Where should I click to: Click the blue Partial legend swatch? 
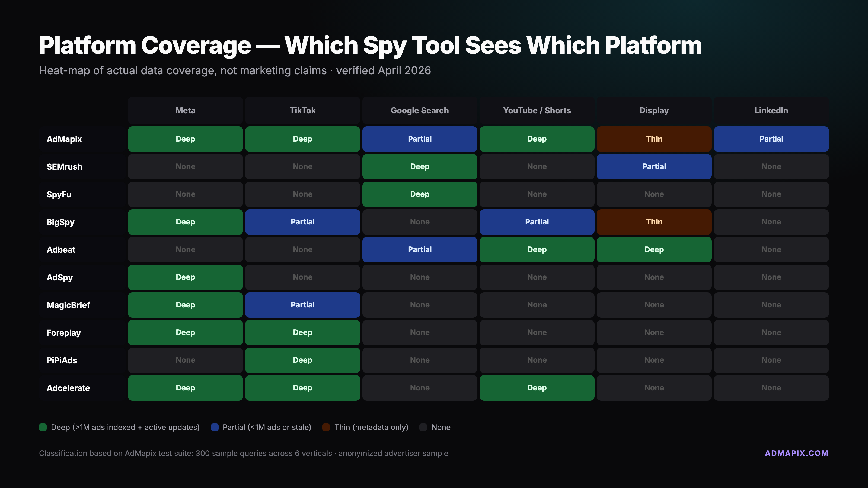pyautogui.click(x=215, y=427)
